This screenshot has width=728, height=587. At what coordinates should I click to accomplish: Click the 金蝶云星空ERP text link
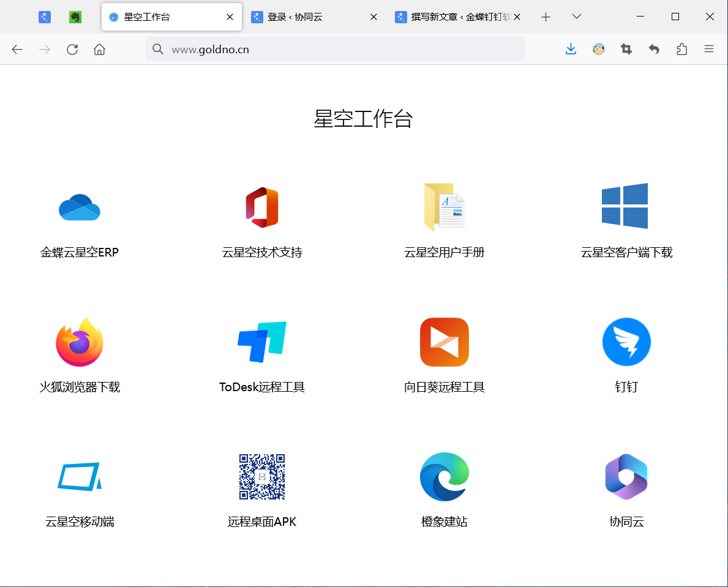(80, 252)
